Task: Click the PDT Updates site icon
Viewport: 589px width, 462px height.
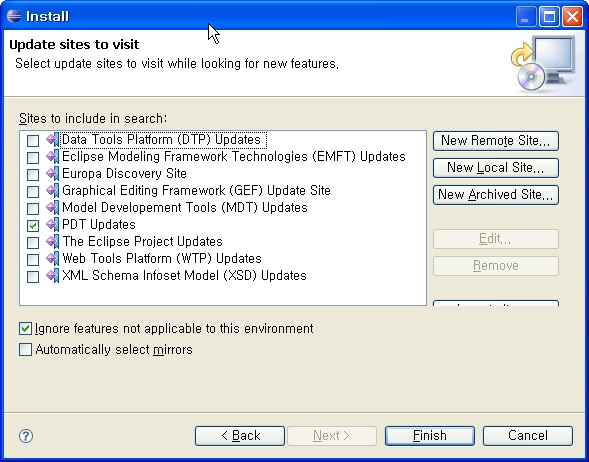Action: (x=53, y=225)
